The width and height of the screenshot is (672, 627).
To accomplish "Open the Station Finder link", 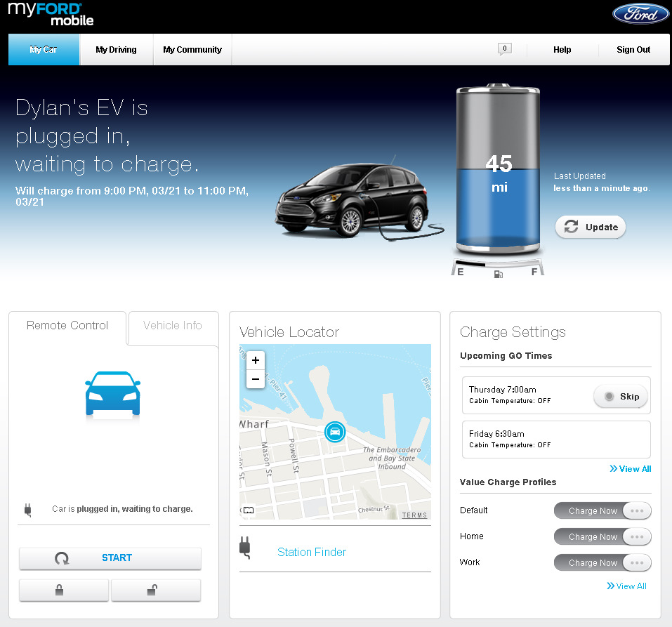I will point(312,552).
